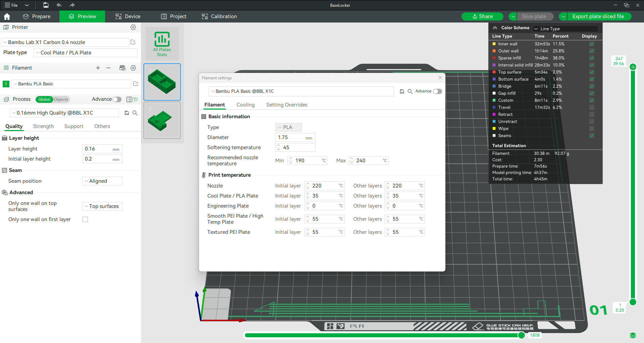
Task: Open the process settings compare list icon
Action: (x=129, y=99)
